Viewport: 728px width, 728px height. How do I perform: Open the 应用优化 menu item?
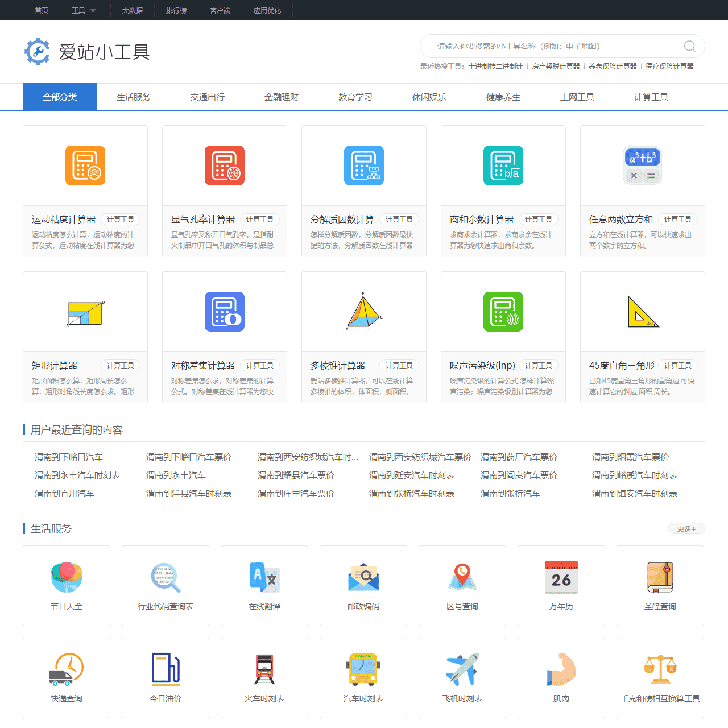pos(267,10)
